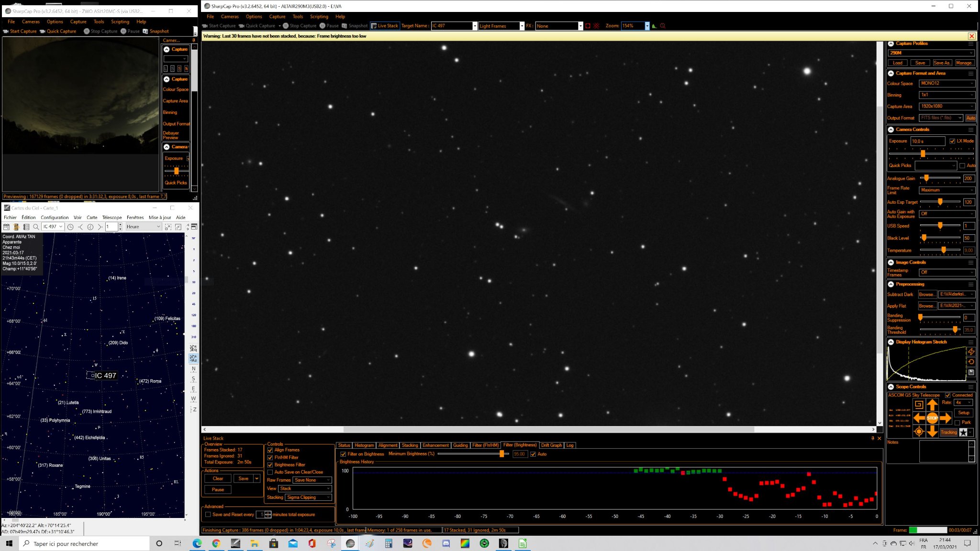Open the Drift Graph tab
Viewport: 980px width, 551px height.
tap(551, 445)
